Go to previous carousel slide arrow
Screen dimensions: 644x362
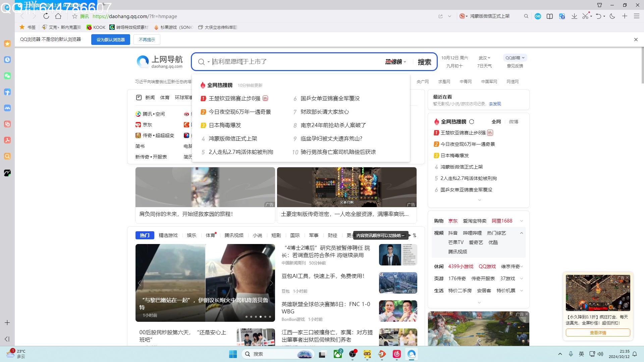click(140, 283)
